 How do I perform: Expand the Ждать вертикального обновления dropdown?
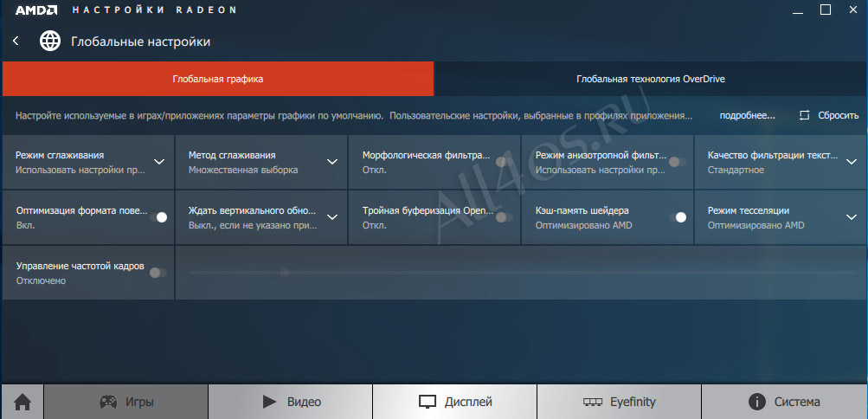[332, 217]
